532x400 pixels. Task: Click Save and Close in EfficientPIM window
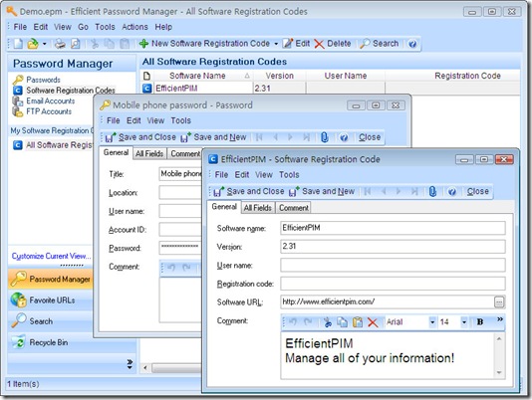coord(249,191)
